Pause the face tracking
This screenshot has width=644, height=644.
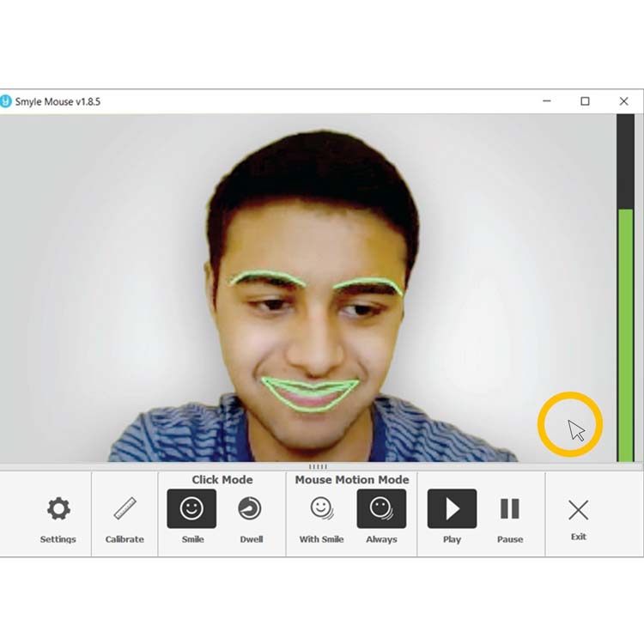point(509,509)
